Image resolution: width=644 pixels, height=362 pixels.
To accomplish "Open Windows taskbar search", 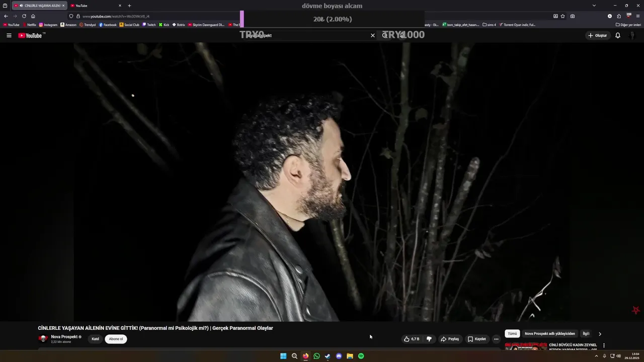I will pyautogui.click(x=294, y=356).
